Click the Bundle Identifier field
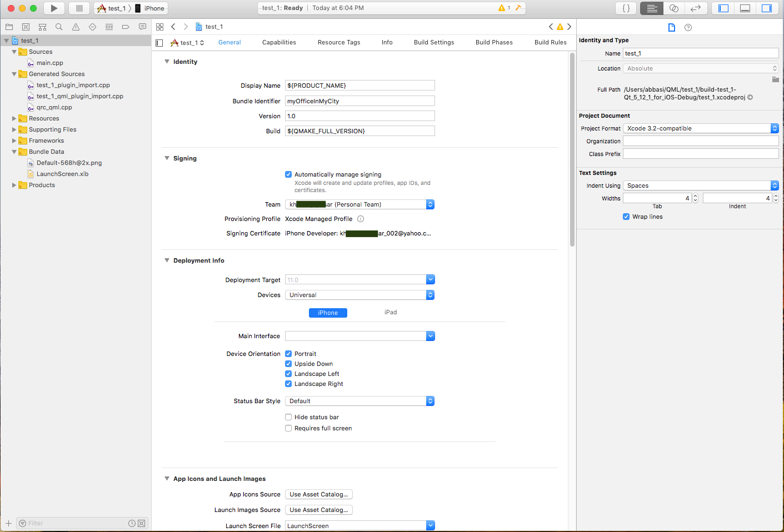The height and width of the screenshot is (532, 784). coord(360,101)
